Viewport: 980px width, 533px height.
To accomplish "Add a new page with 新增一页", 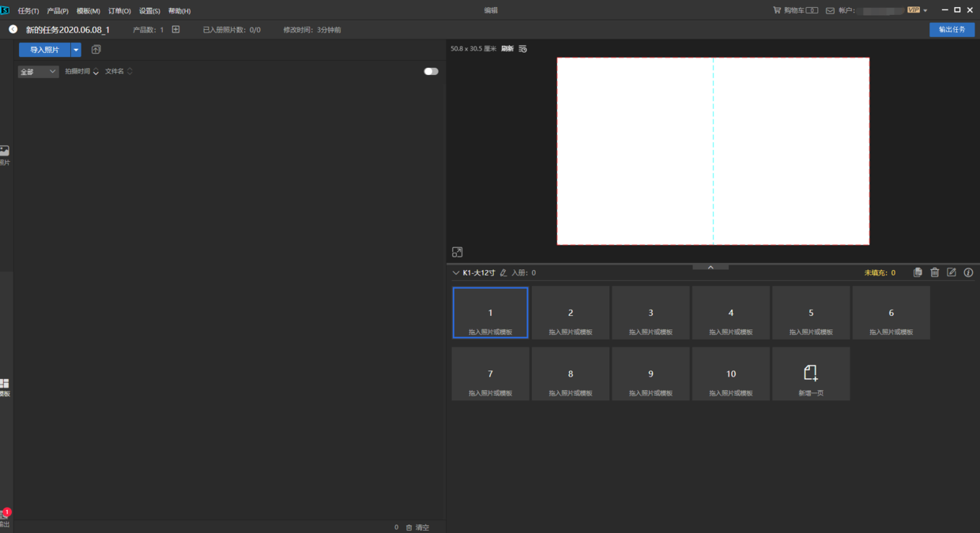I will pyautogui.click(x=811, y=374).
